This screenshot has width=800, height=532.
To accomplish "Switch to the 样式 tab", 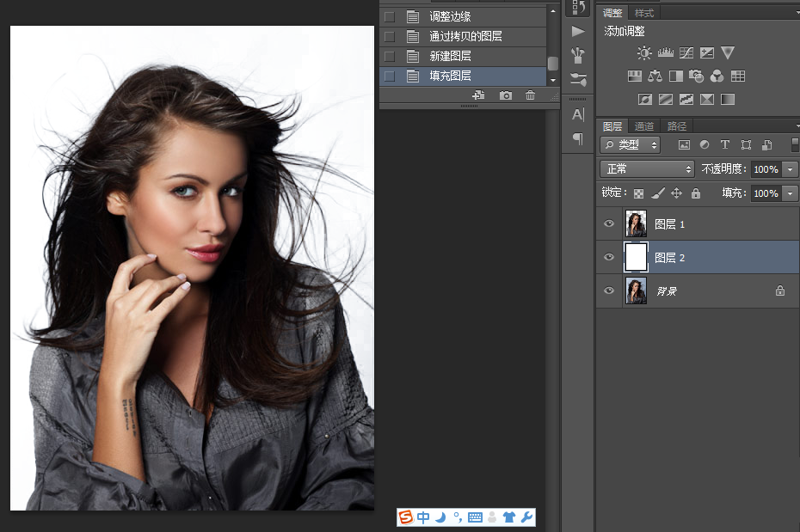I will (x=644, y=13).
